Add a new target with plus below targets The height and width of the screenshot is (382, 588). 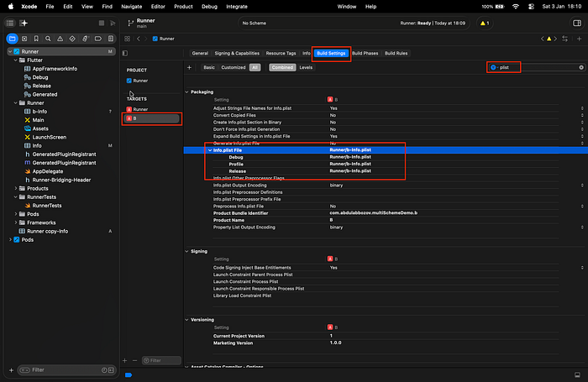(125, 361)
